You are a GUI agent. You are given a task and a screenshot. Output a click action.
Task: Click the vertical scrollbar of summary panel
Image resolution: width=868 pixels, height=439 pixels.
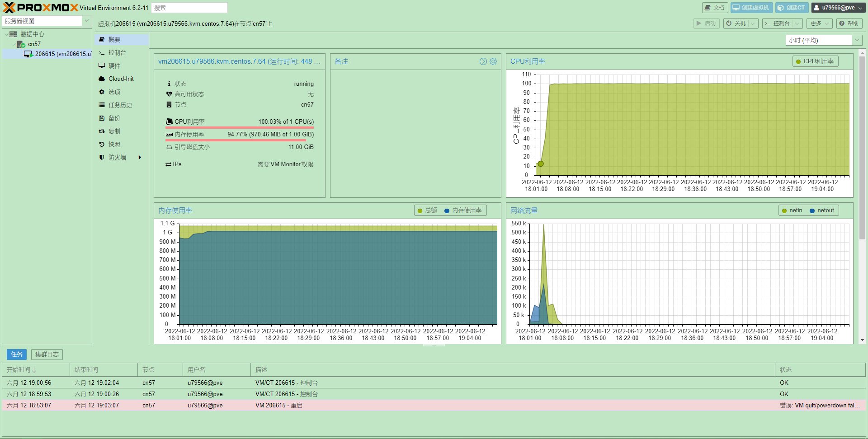862,147
